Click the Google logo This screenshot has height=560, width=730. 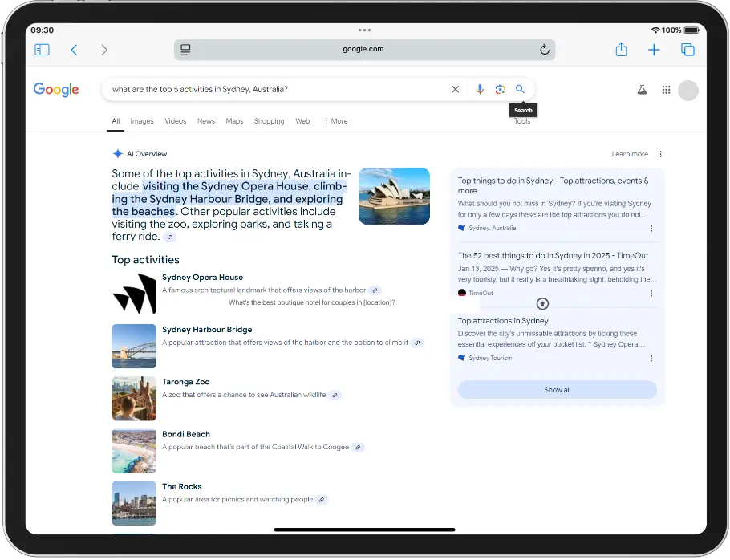tap(56, 89)
